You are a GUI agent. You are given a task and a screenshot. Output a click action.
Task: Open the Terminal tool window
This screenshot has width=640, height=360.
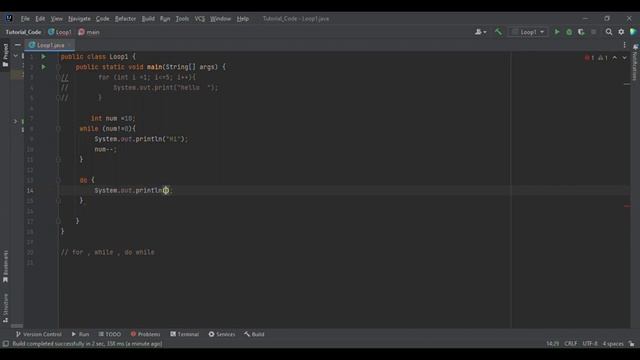(184, 334)
